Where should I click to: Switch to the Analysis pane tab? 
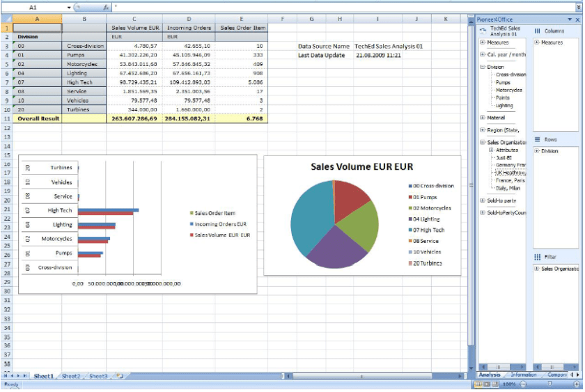(490, 375)
